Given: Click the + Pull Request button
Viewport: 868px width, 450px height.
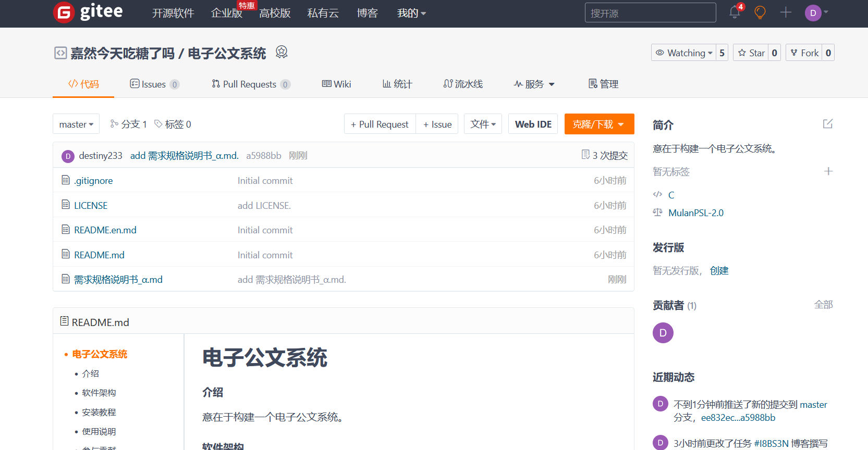Looking at the screenshot, I should click(x=380, y=124).
